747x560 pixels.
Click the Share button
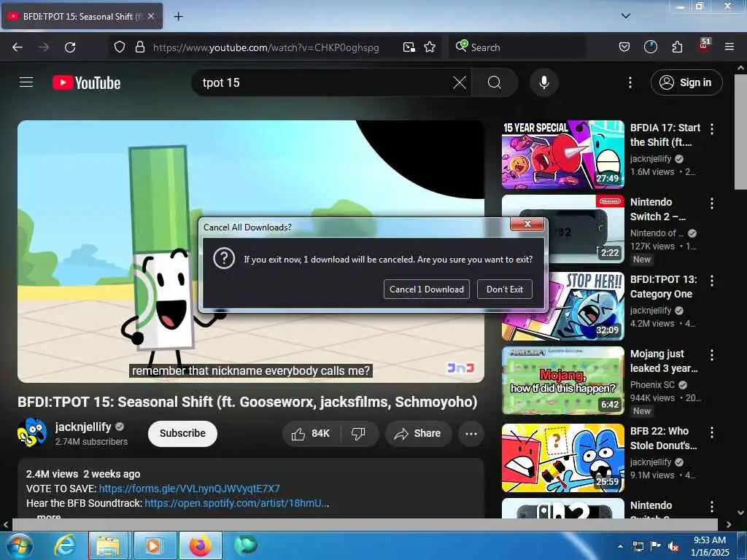418,433
